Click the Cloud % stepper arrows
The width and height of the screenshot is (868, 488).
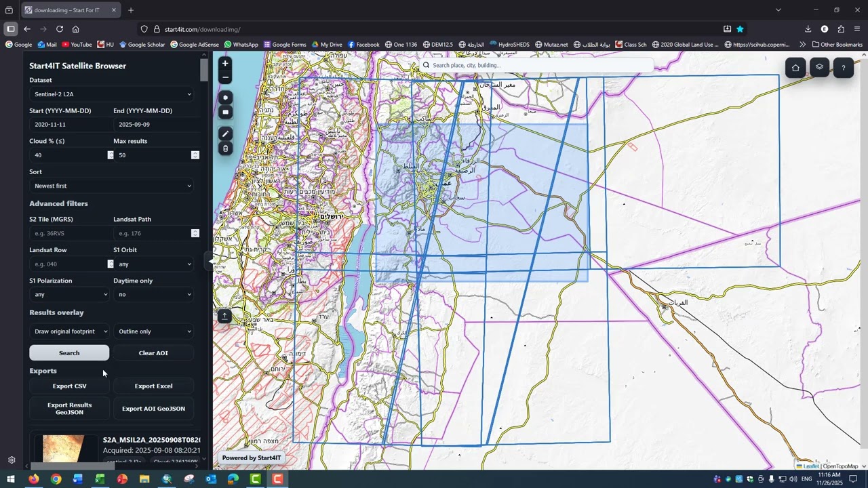tap(111, 155)
